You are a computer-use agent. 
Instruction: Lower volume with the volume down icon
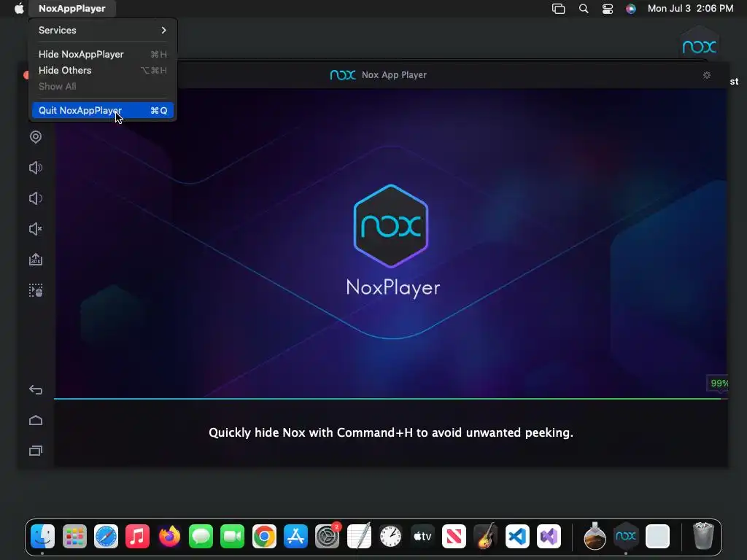[x=36, y=198]
